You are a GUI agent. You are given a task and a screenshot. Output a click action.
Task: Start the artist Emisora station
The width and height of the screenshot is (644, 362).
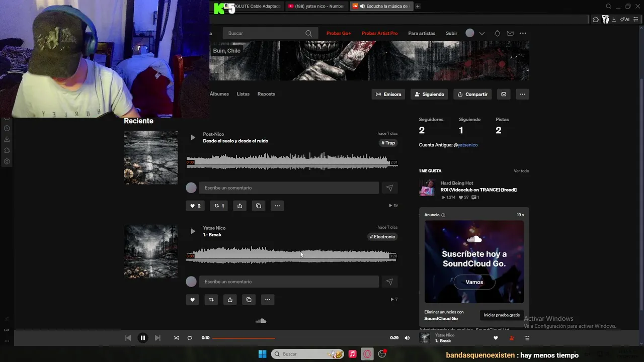[388, 94]
